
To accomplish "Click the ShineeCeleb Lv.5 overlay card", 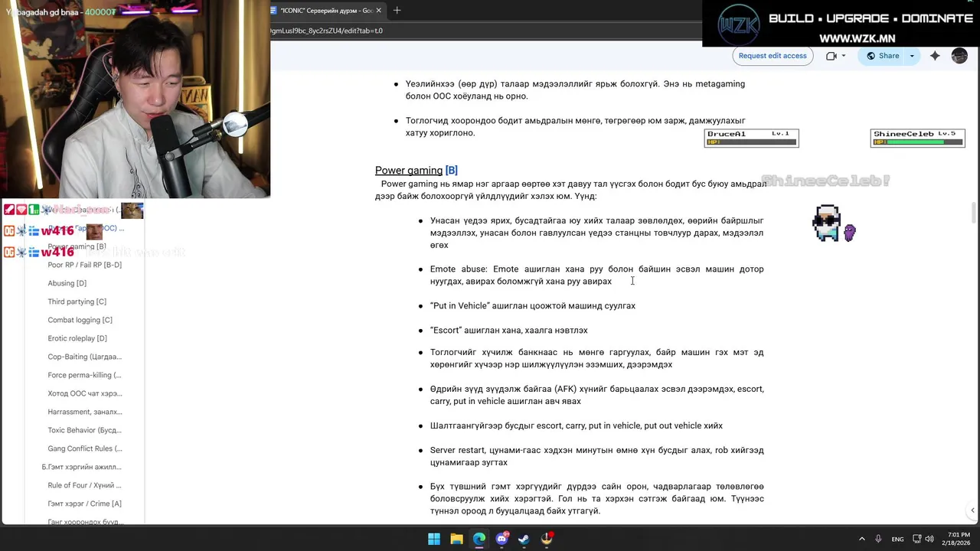I will 917,138.
